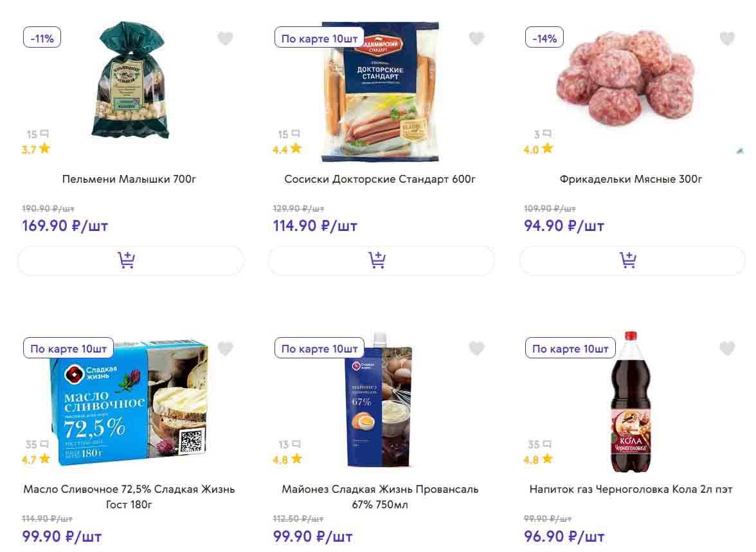This screenshot has height=552, width=756.
Task: Add Фрикадельки Мясные to favorites
Action: (727, 39)
